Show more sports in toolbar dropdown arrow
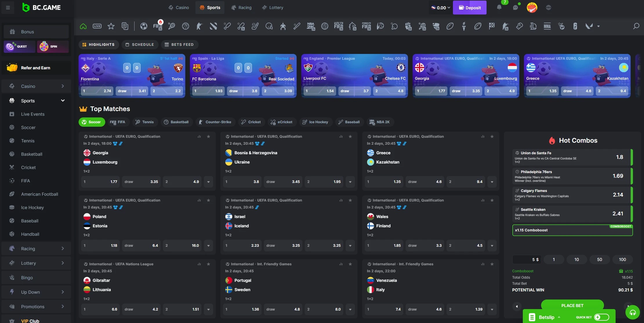The width and height of the screenshot is (644, 323). click(x=598, y=26)
